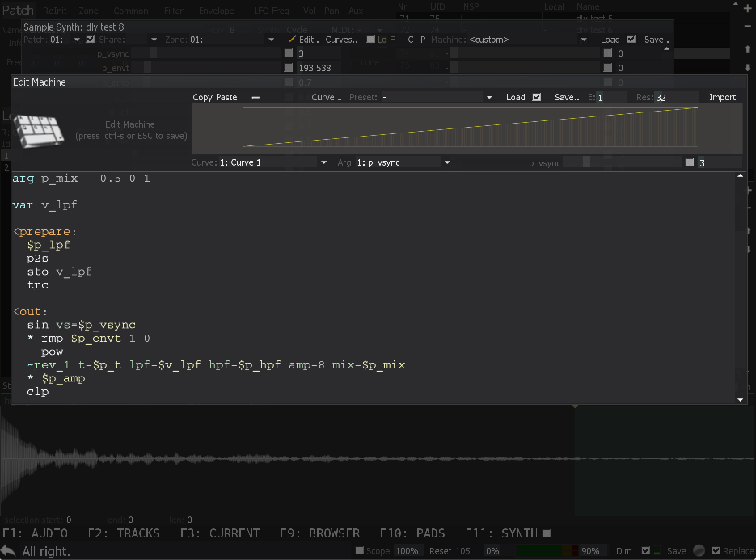The image size is (756, 560).
Task: Switch to F9: BROWSER page
Action: point(320,533)
